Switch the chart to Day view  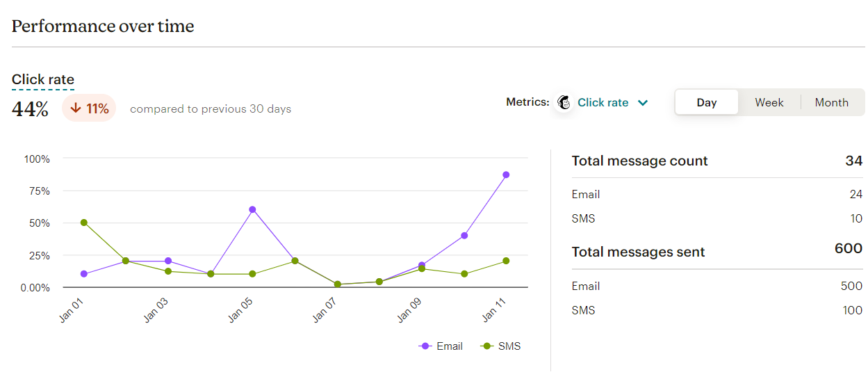706,102
